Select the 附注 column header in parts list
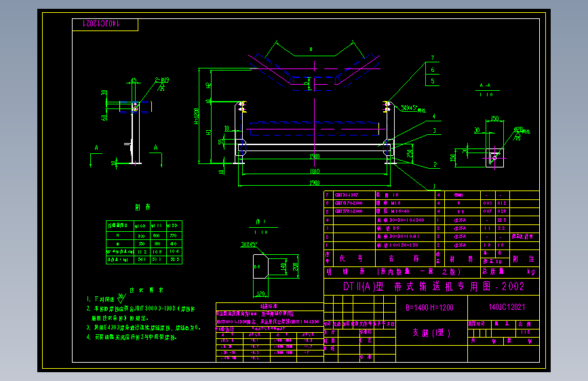Image resolution: width=588 pixels, height=381 pixels. pos(524,259)
